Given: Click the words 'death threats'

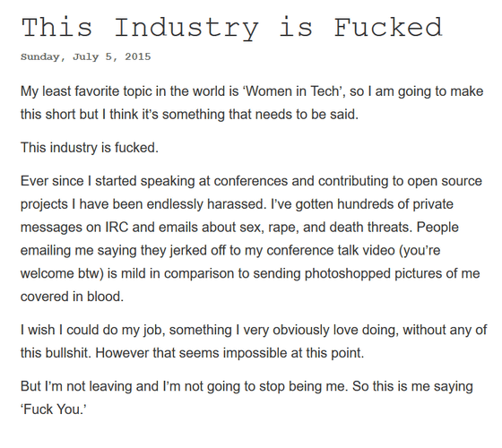Looking at the screenshot, I should (368, 228).
